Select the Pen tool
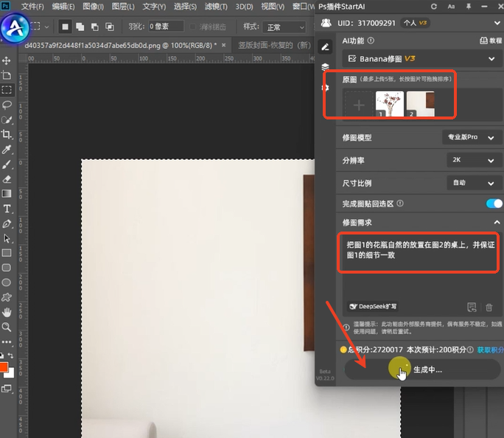The width and height of the screenshot is (504, 438). coord(7,224)
